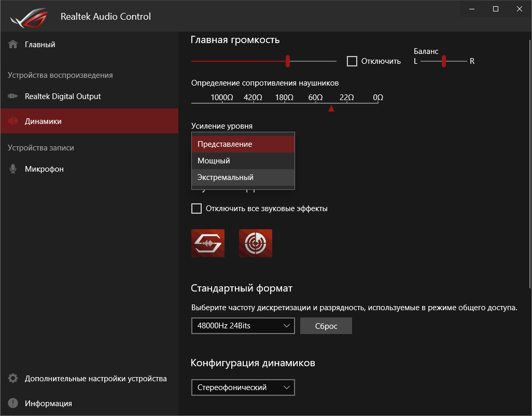Open the Sonic Studio sound effect icon

pos(208,243)
